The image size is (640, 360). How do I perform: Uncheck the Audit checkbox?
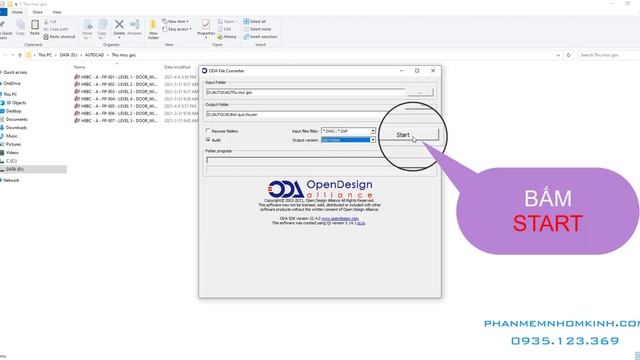(x=208, y=140)
